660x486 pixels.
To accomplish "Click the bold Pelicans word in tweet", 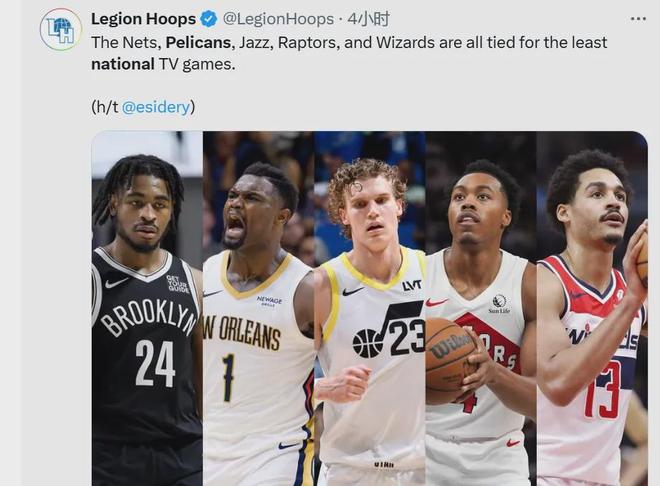I will (x=198, y=42).
